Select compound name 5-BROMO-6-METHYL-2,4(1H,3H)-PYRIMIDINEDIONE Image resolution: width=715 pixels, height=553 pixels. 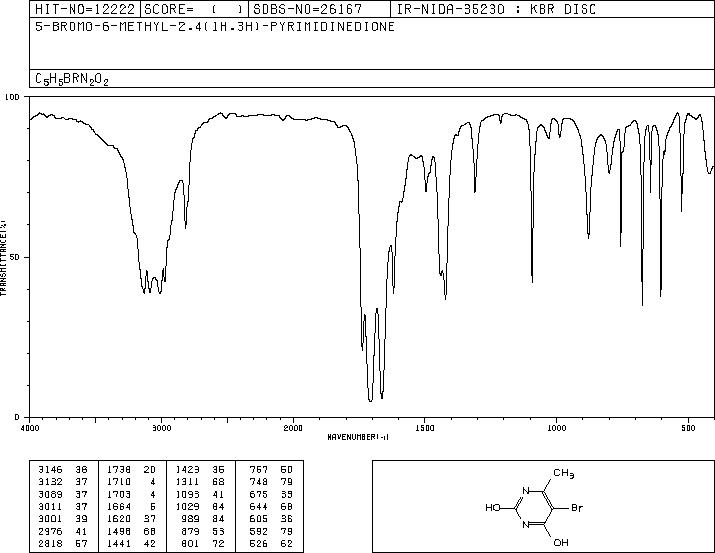[x=215, y=26]
